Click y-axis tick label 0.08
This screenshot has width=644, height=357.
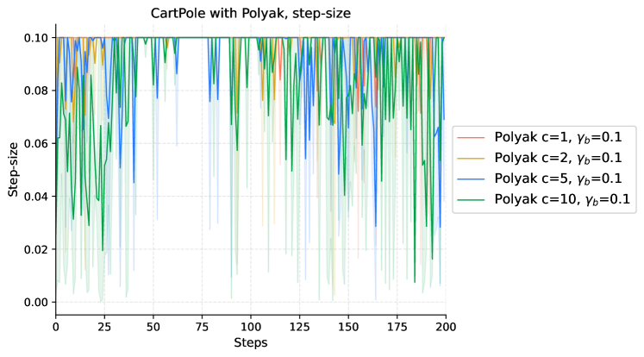pyautogui.click(x=36, y=91)
